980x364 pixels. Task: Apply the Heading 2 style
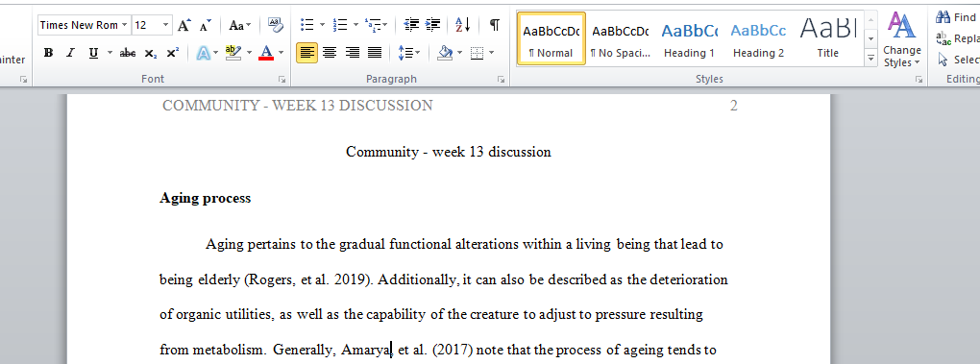(x=759, y=38)
